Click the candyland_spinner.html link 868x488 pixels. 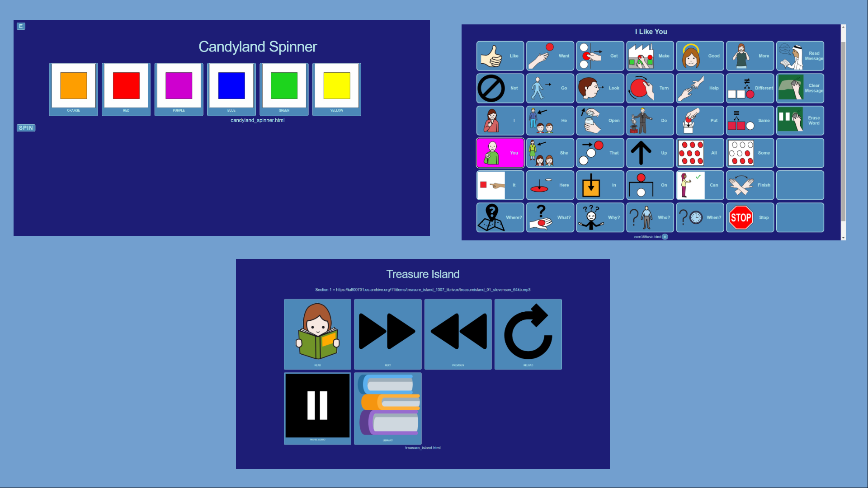pyautogui.click(x=258, y=120)
